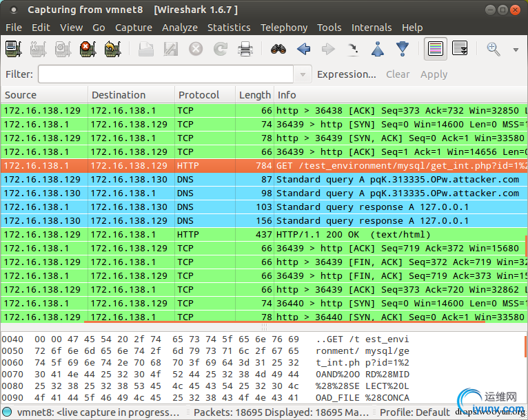Select the Seq=372 Ack=719 FIN, ACK row
Viewport: 528px width, 420px height.
[264, 262]
